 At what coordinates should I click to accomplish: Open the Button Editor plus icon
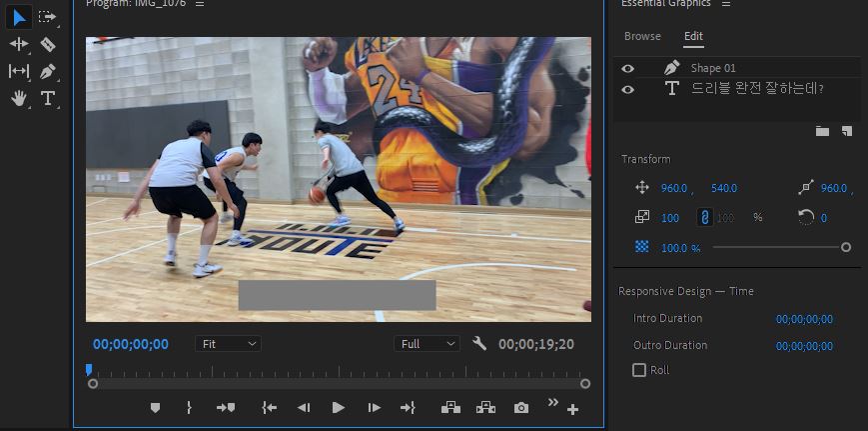[x=573, y=410]
